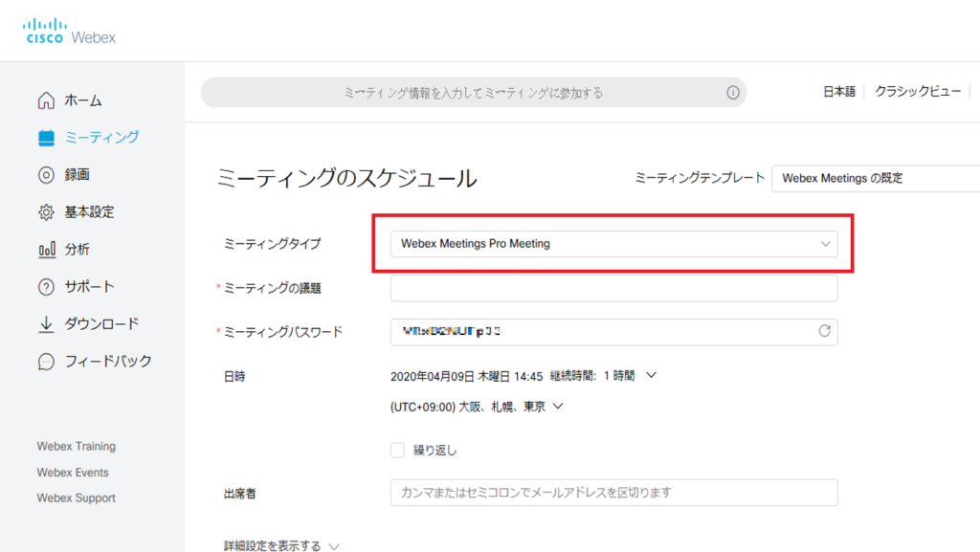980x552 pixels.
Task: Switch to クラシックビュー
Action: click(918, 92)
